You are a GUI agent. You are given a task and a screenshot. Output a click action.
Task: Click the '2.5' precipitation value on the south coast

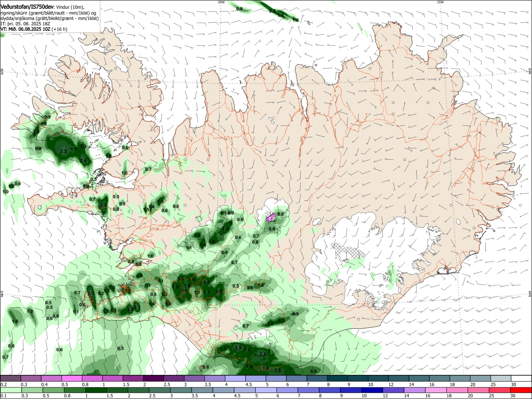pyautogui.click(x=238, y=347)
